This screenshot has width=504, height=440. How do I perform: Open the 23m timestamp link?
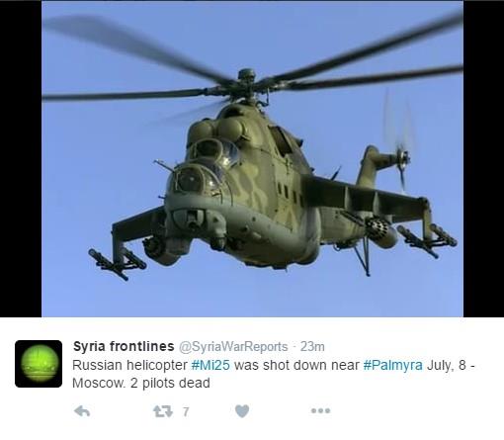click(x=312, y=347)
